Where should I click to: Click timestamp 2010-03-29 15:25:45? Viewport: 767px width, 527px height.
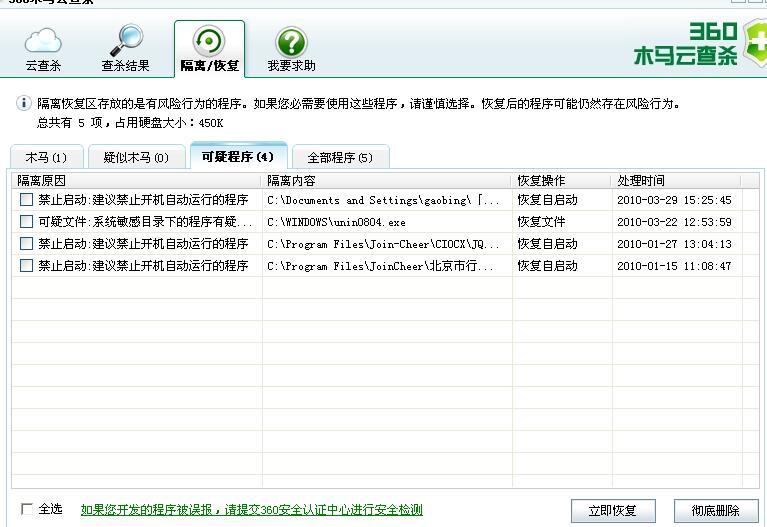click(674, 200)
